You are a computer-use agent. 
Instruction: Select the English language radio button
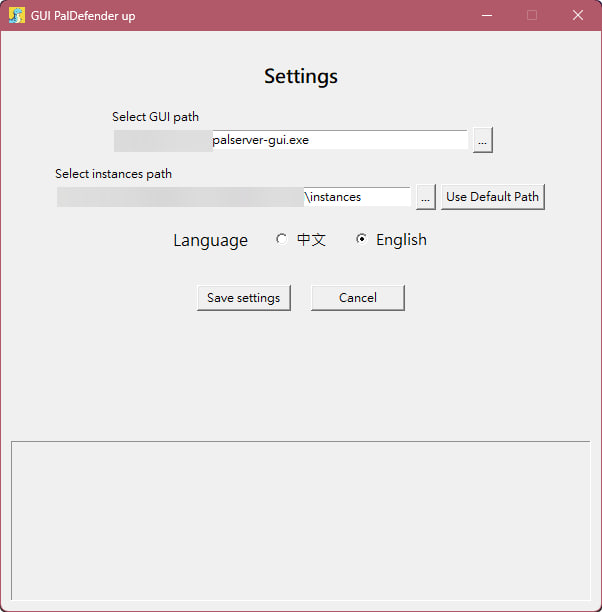coord(362,239)
